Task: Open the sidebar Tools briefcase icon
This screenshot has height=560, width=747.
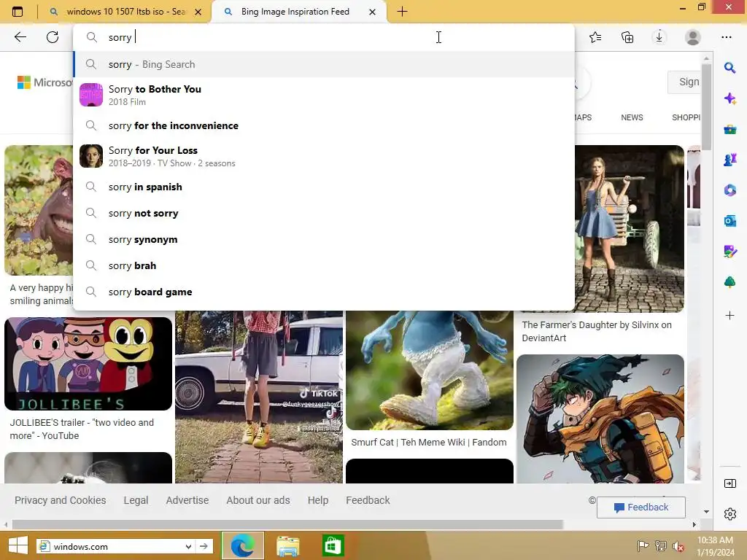Action: 729,129
